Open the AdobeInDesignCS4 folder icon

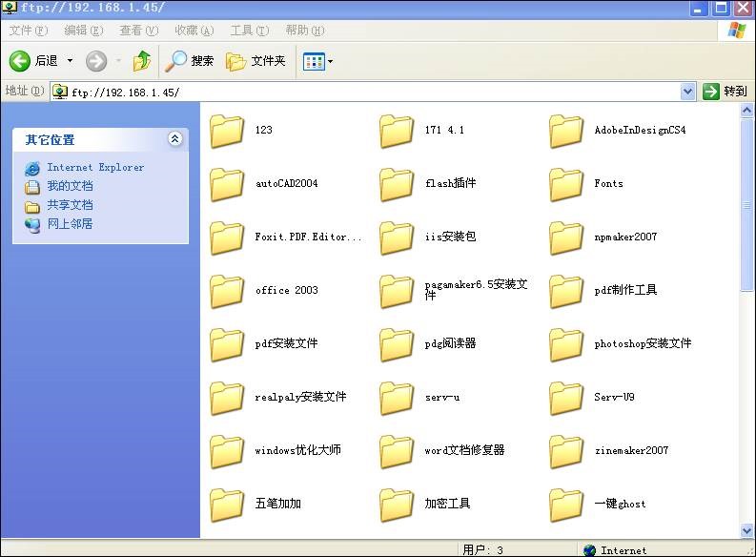tap(566, 131)
